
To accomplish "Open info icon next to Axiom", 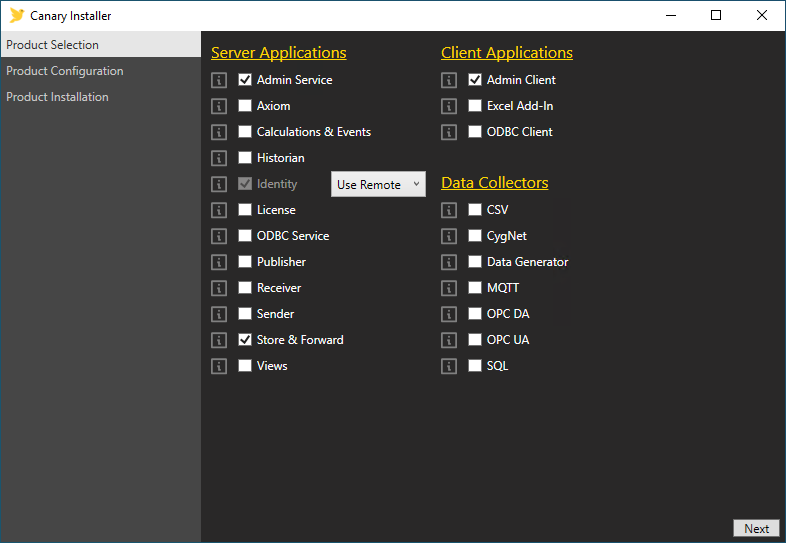I will click(x=219, y=106).
